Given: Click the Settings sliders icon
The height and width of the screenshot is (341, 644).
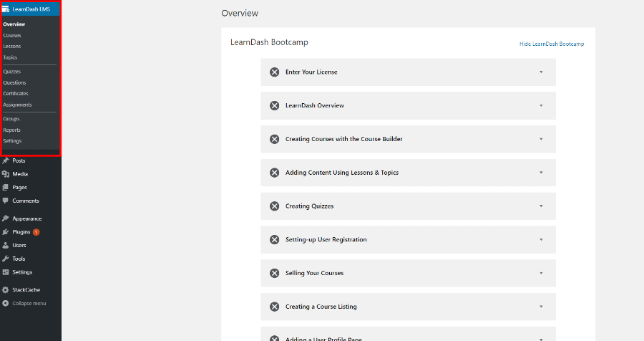Looking at the screenshot, I should click(5, 272).
